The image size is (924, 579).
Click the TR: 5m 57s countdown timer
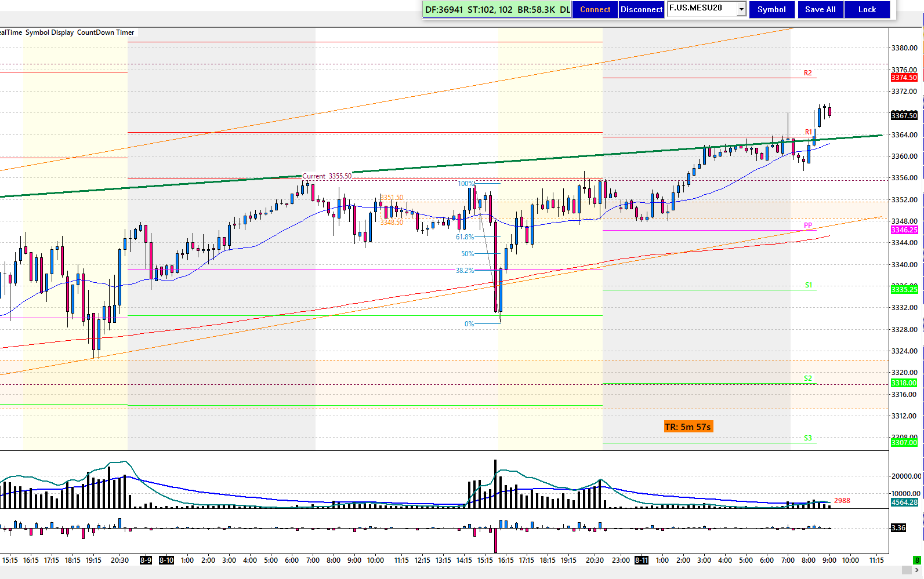click(688, 427)
